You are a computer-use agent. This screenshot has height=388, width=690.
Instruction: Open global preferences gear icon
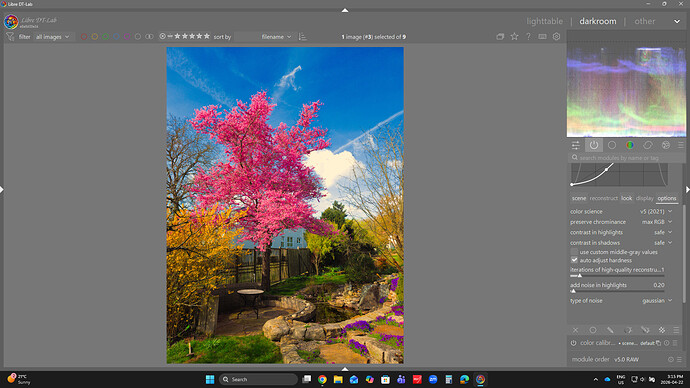556,37
